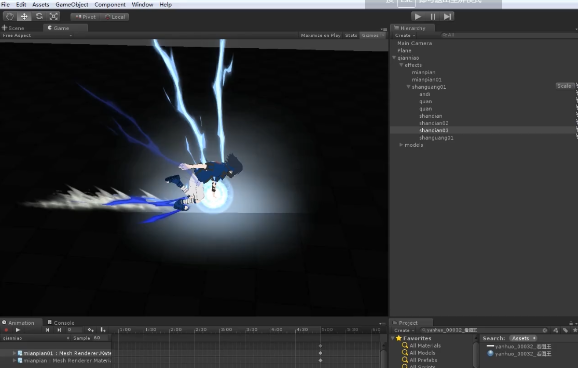Toggle the animation record button
Viewport: 578px width, 368px height.
click(6, 330)
